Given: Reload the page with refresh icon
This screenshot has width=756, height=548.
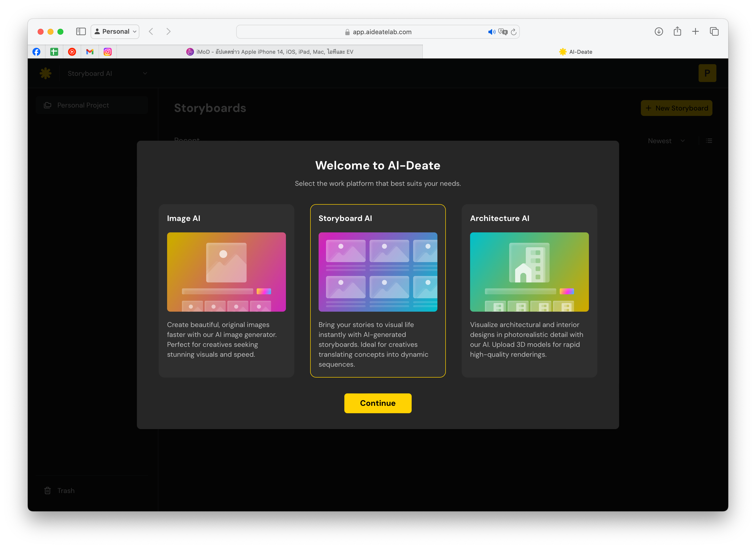Looking at the screenshot, I should coord(514,32).
